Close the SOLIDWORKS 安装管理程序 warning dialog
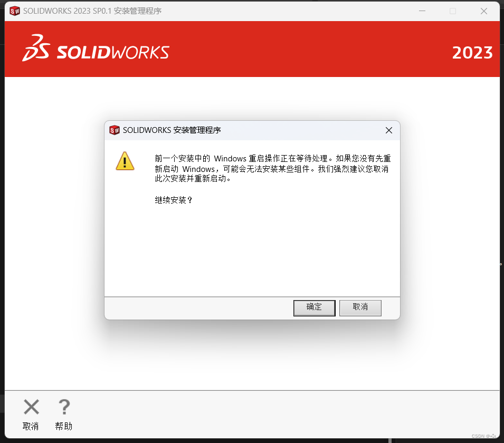 click(388, 130)
